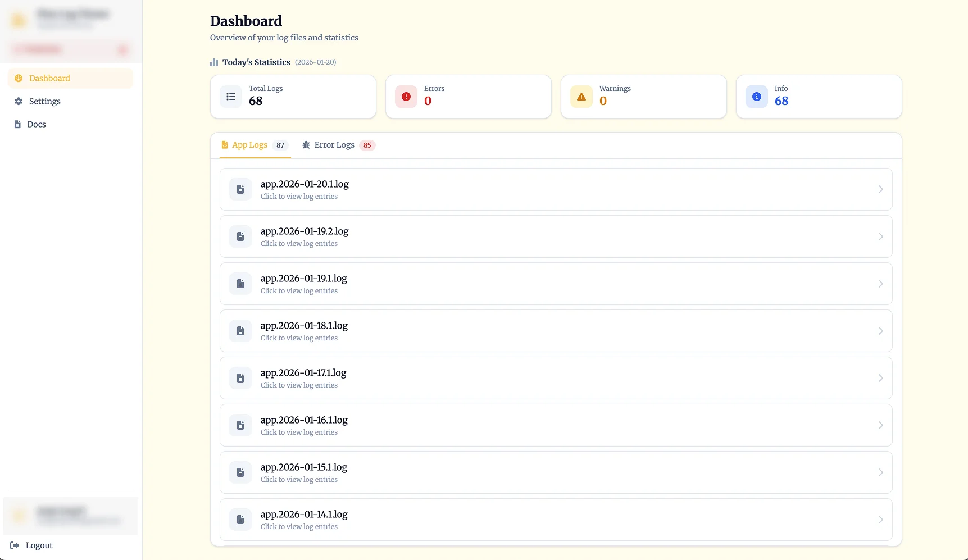Click the file icon of app.2026-01-18.1.log

(x=240, y=331)
